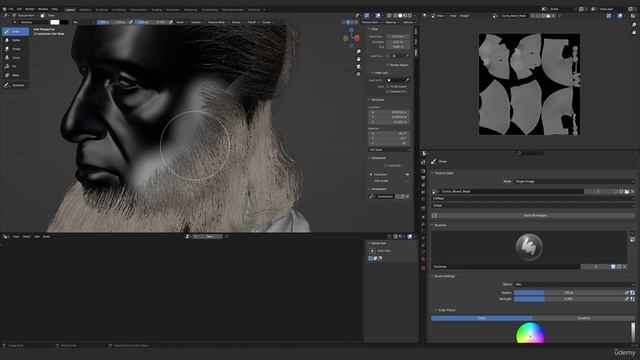The height and width of the screenshot is (360, 640).
Task: Open the Window menu
Action: pos(43,9)
